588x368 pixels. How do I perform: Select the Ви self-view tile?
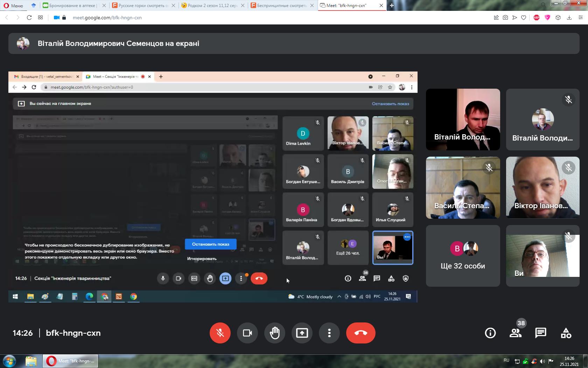click(543, 256)
